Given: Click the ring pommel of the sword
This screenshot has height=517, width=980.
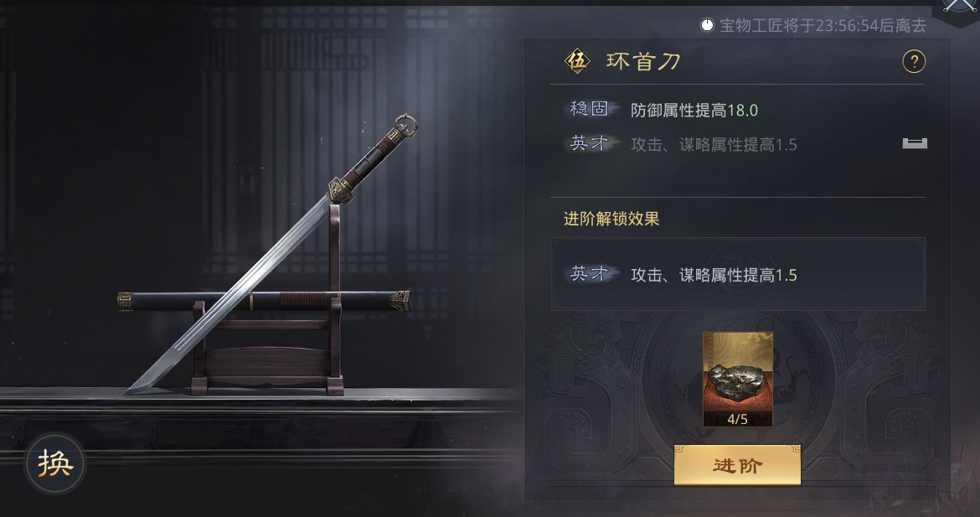Looking at the screenshot, I should point(405,125).
